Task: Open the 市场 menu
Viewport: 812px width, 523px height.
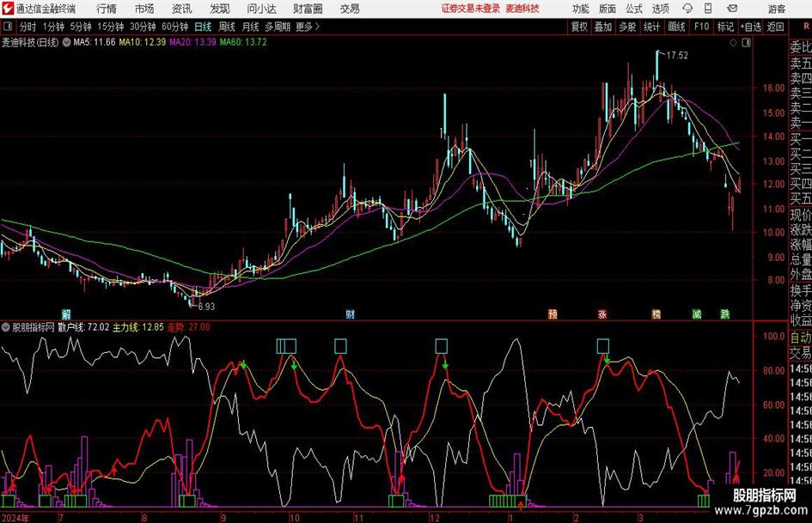Action: click(x=144, y=9)
